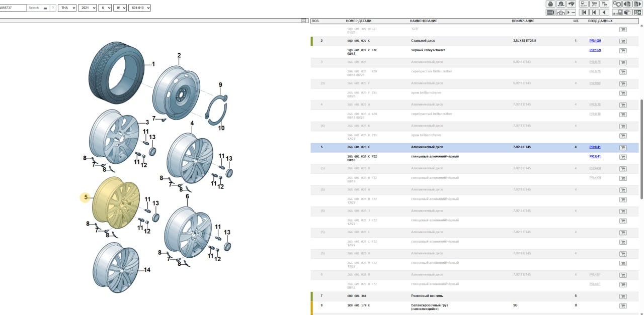Open the 601-010 illustration dropdown
The height and width of the screenshot is (315, 644).
[139, 8]
